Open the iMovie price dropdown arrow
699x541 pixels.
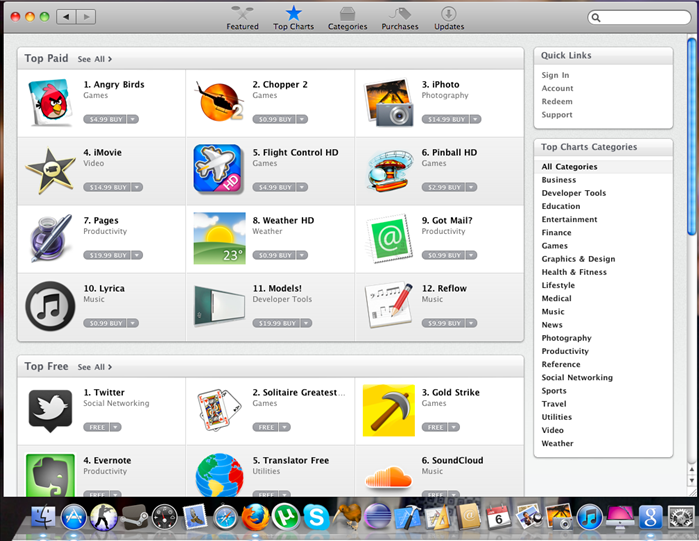click(x=137, y=187)
